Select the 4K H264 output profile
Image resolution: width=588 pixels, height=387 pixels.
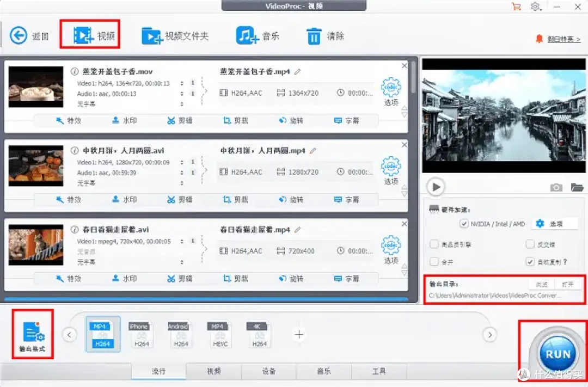[x=259, y=334]
